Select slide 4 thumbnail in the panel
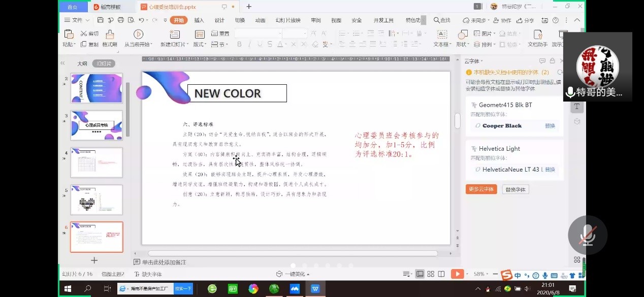The height and width of the screenshot is (297, 644). 96,162
